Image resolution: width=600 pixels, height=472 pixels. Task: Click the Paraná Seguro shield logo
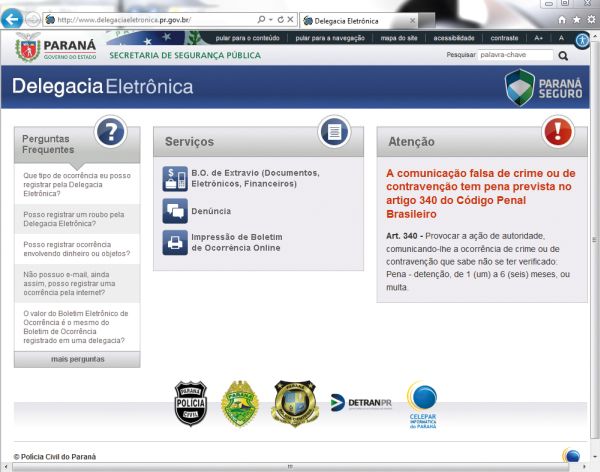pos(539,87)
